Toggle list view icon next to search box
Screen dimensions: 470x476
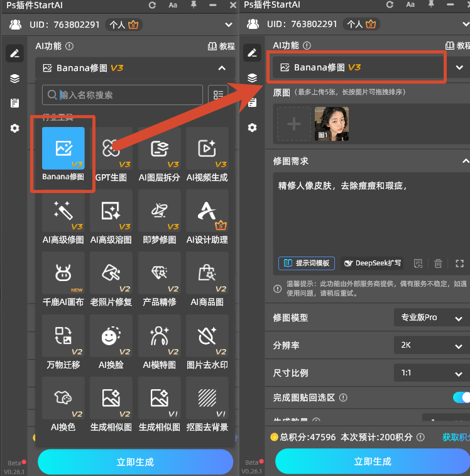click(x=218, y=95)
